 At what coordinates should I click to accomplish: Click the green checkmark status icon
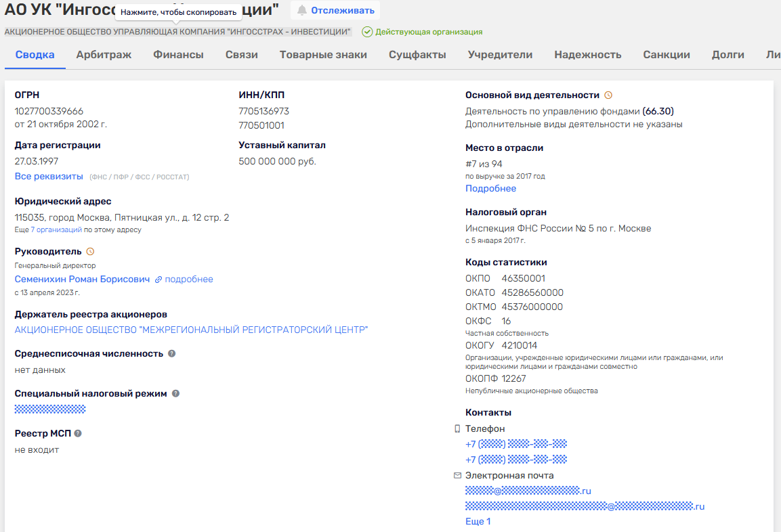coord(367,32)
